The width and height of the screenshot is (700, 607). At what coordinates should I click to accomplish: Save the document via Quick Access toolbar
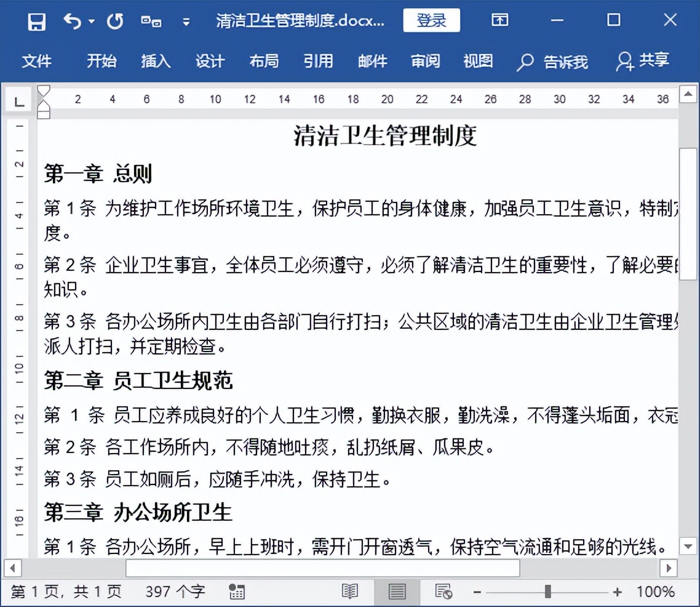pos(36,20)
